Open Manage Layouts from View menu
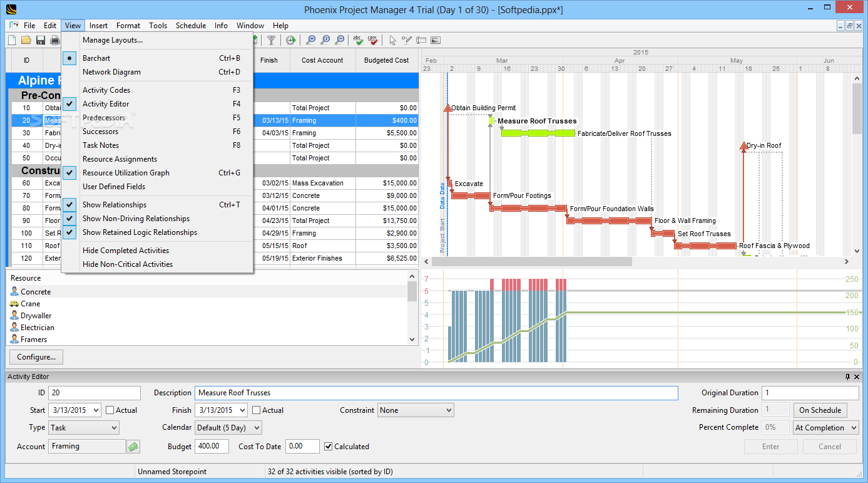The image size is (868, 483). tap(157, 40)
